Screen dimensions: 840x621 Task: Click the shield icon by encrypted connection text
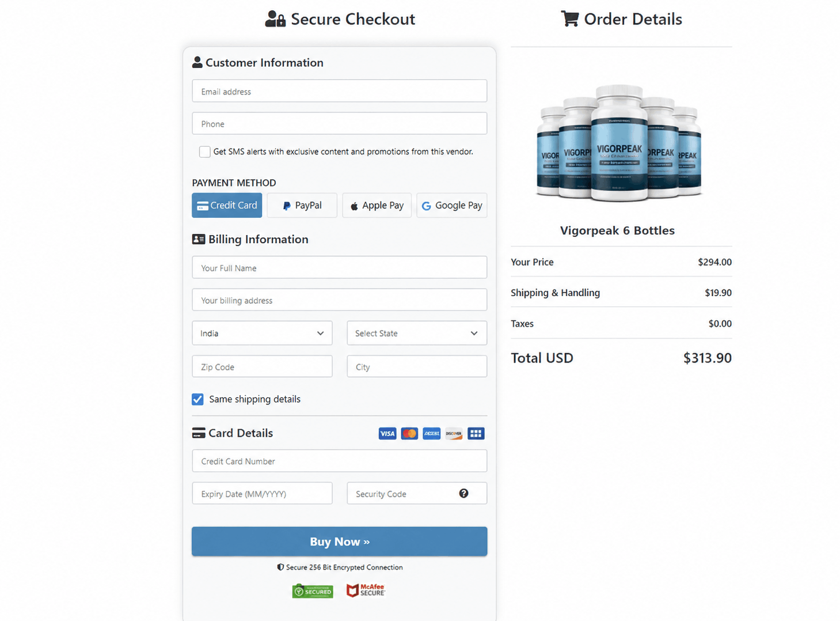coord(280,567)
